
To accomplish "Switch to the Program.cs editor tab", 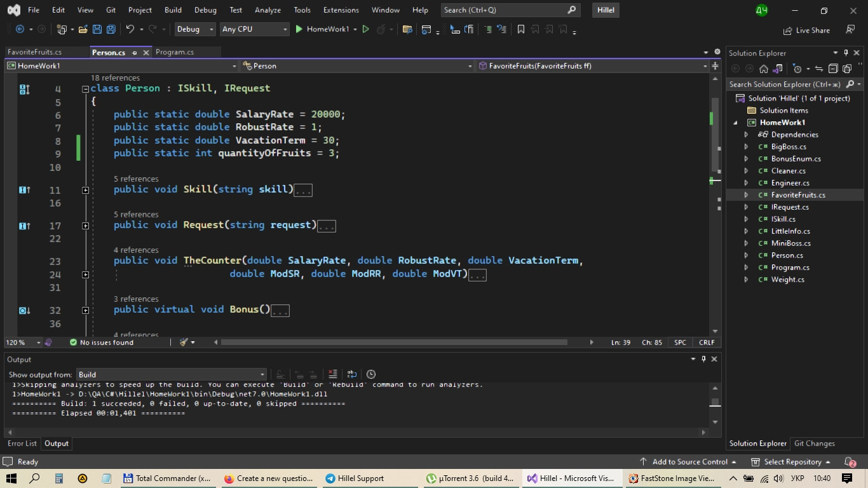I will point(175,52).
